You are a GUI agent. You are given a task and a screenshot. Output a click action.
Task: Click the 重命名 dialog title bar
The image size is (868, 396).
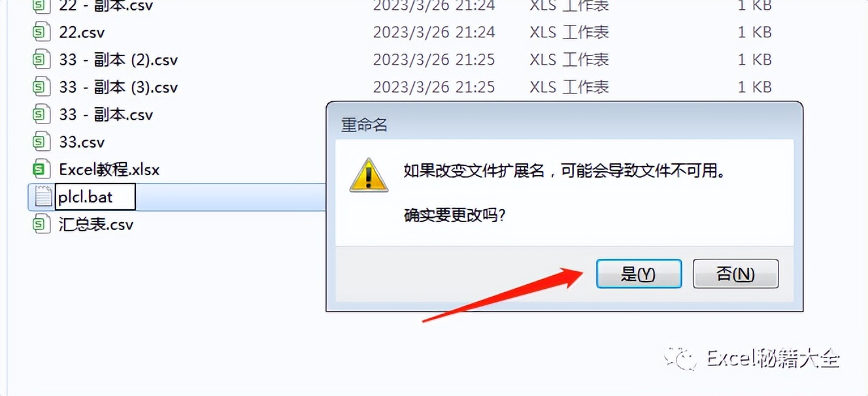tap(564, 124)
